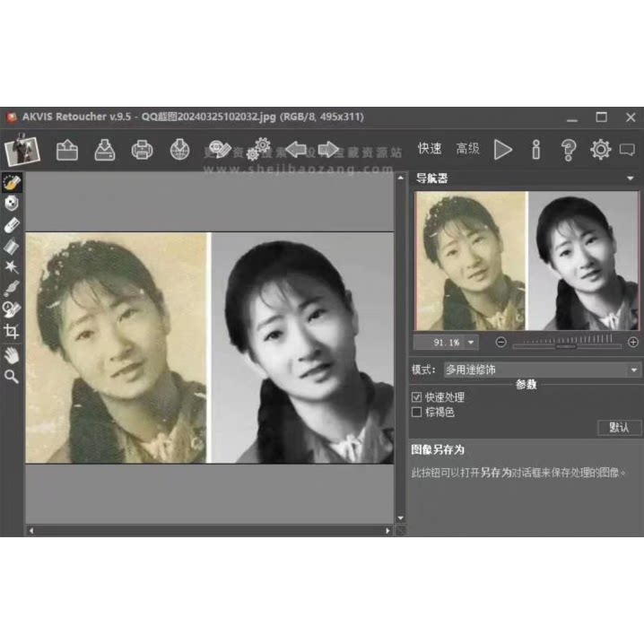
Task: Click the 参数 section label
Action: coord(527,385)
